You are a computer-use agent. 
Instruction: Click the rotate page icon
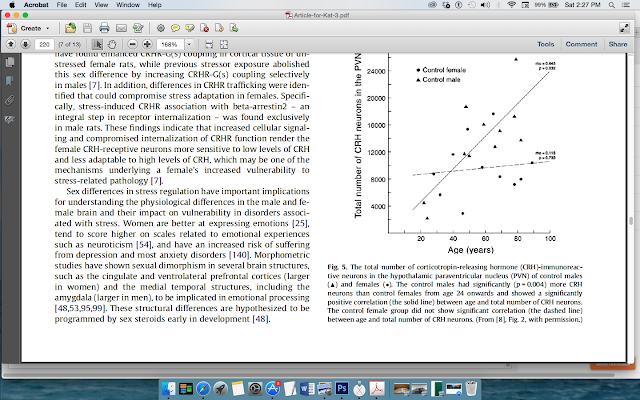(x=219, y=28)
